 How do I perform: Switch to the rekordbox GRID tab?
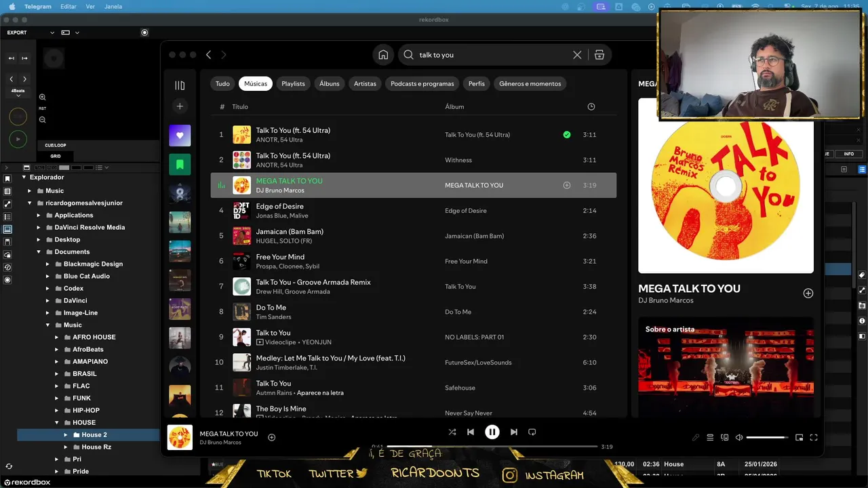(x=56, y=156)
